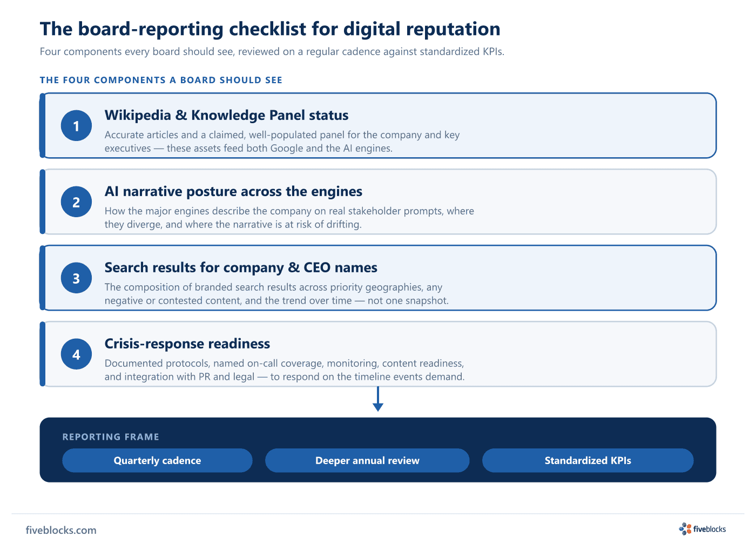The width and height of the screenshot is (756, 550).
Task: Click the description starting 'How the major engines describe'
Action: 289,218
